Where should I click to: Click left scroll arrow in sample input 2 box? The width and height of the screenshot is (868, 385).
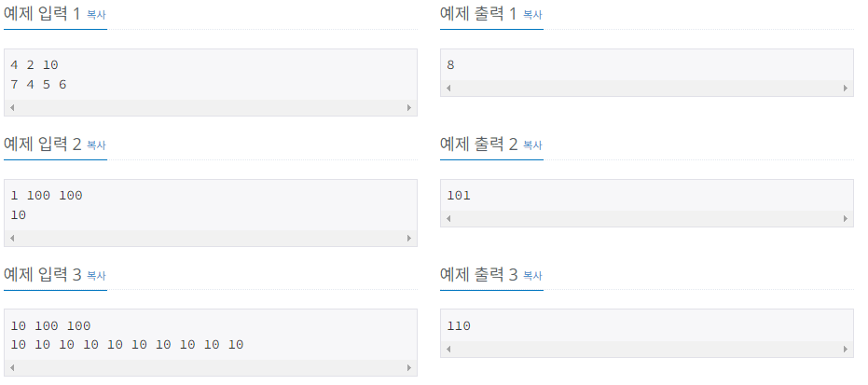pyautogui.click(x=11, y=239)
